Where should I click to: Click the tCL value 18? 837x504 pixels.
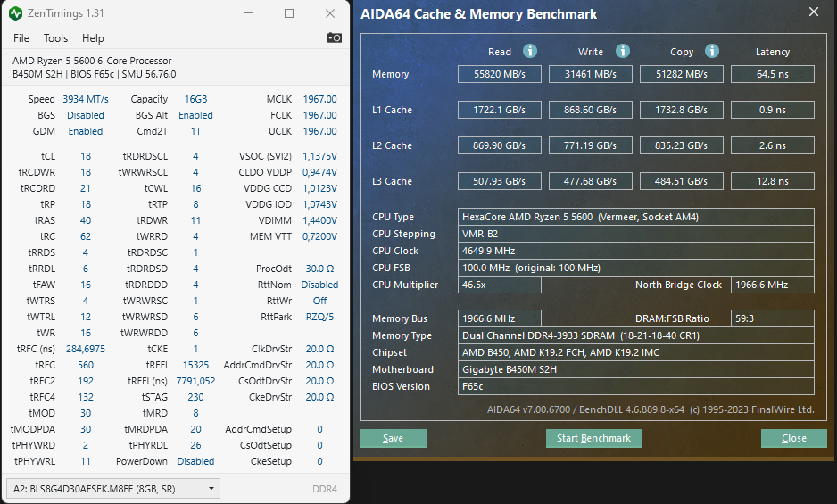coord(86,156)
